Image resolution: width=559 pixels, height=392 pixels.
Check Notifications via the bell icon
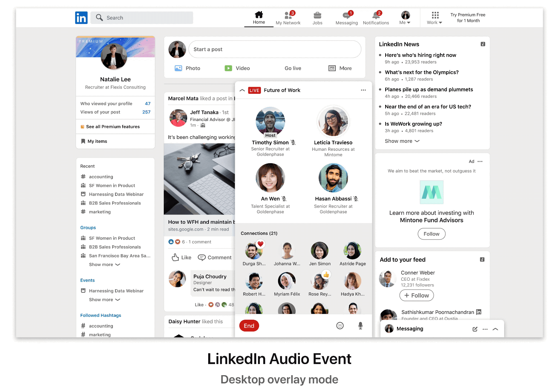[376, 17]
